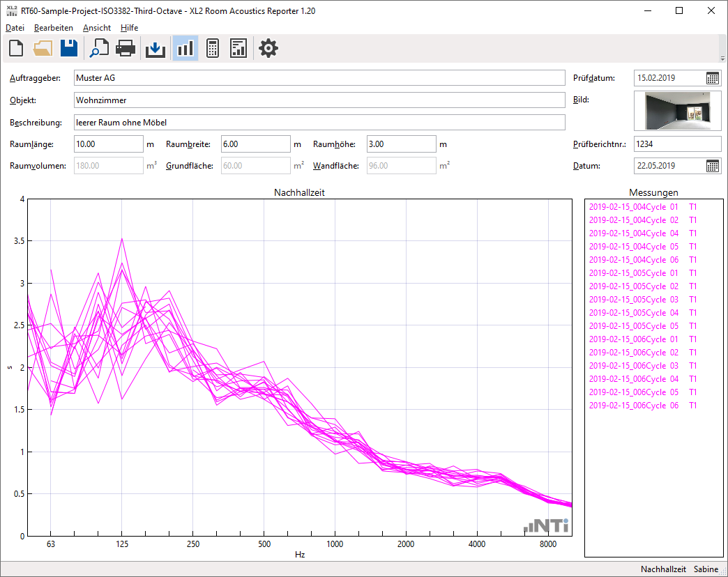Open an existing project file
The width and height of the screenshot is (728, 577).
tap(43, 47)
